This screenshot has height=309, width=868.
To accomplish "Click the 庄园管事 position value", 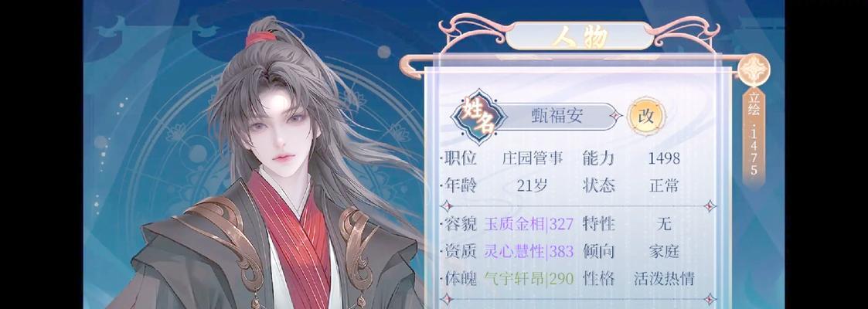I will coord(533,158).
